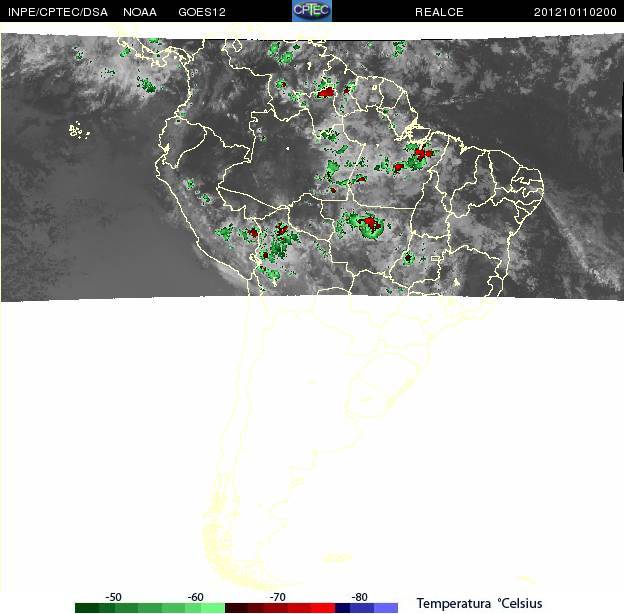Click the REALCE header text
Viewport: 624px width, 614px height.
click(x=439, y=12)
